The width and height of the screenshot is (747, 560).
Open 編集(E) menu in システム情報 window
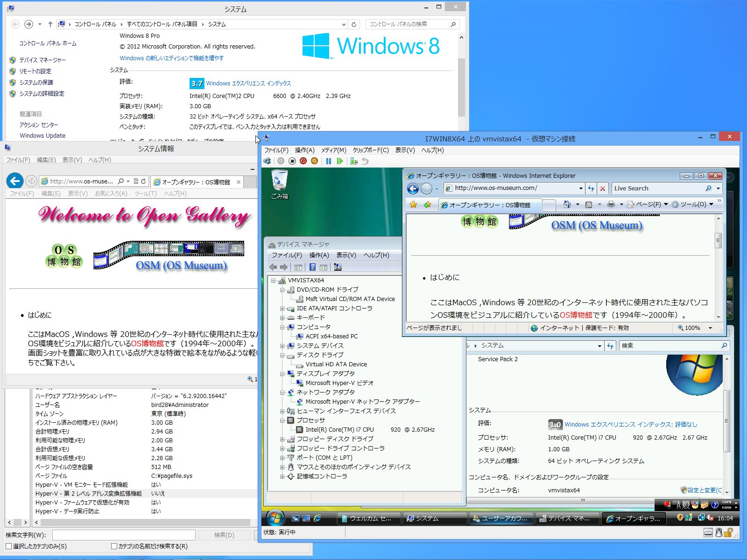coord(46,160)
